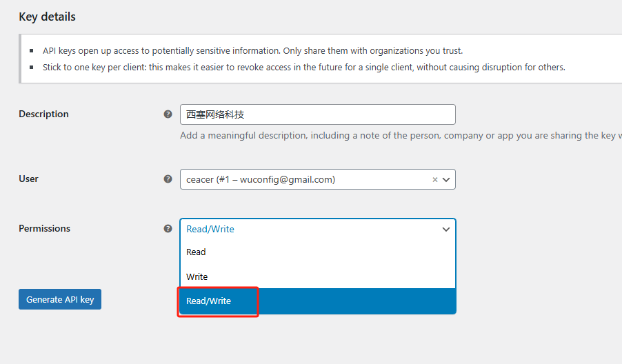Select the Read permission option
The image size is (622, 364).
318,252
